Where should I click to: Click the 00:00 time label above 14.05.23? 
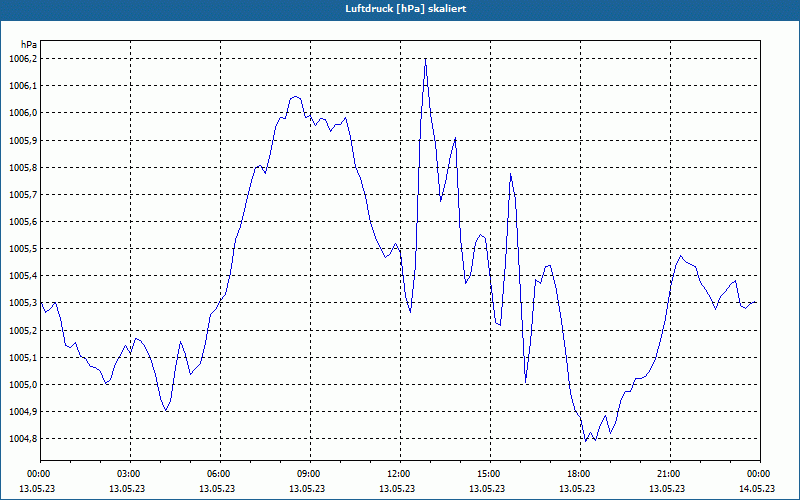click(758, 474)
